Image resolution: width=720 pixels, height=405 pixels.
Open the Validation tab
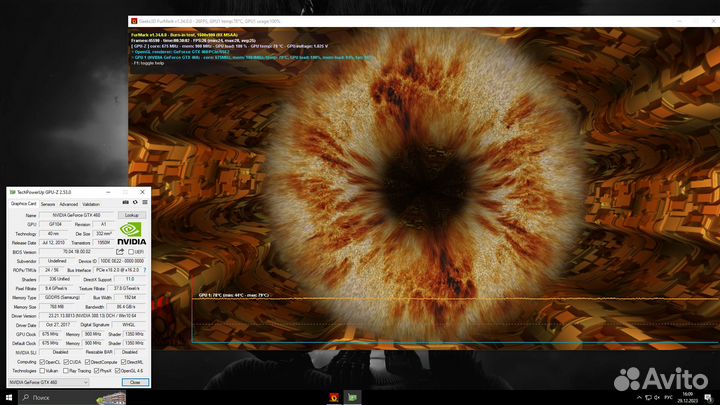[91, 203]
